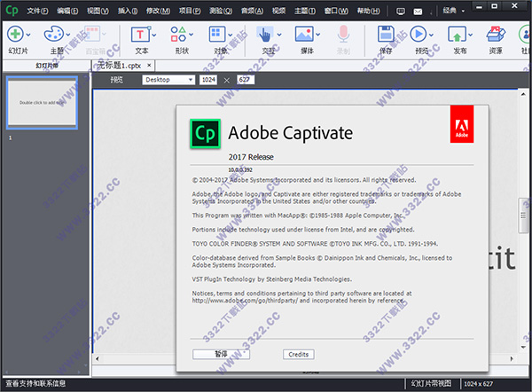The image size is (532, 392).
Task: Expand the Themes (主题) dropdown arrow
Action: pos(68,35)
